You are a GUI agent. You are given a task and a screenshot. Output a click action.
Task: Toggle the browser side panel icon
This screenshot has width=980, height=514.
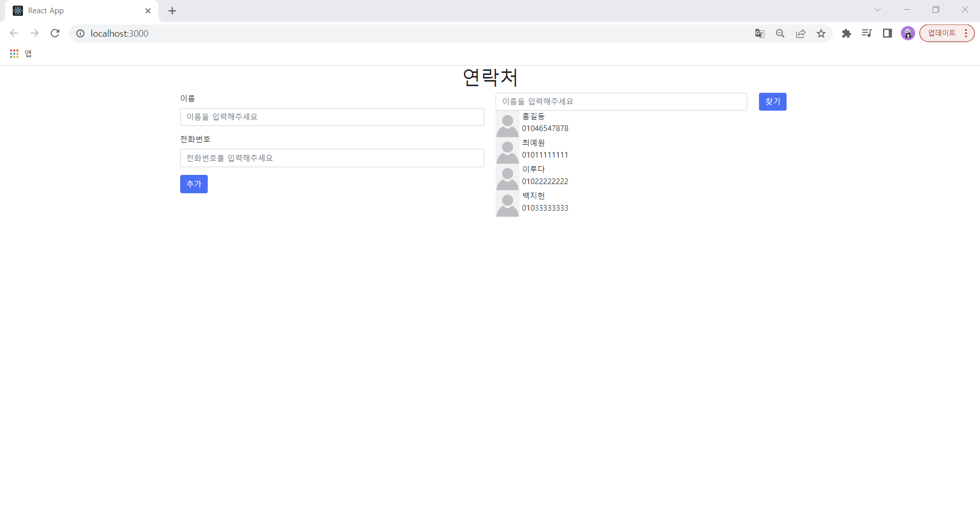tap(887, 33)
